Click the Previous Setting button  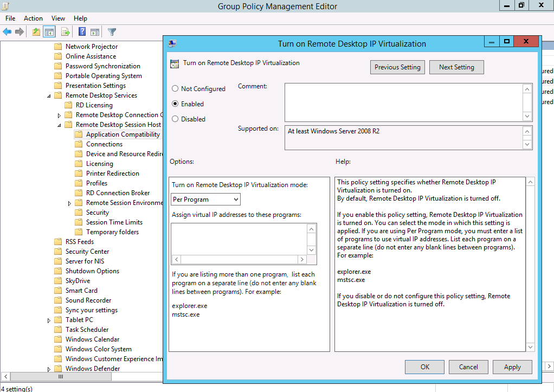click(x=397, y=67)
